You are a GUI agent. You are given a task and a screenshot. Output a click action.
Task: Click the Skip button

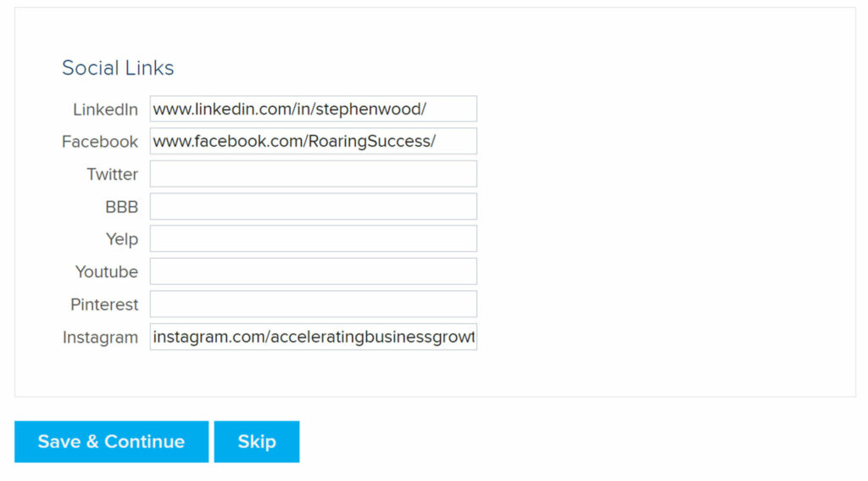pos(257,442)
